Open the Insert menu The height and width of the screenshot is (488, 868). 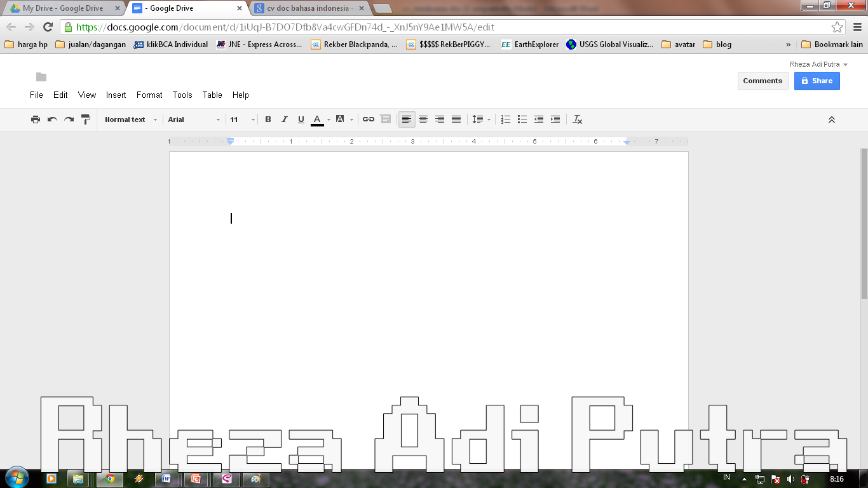(116, 95)
